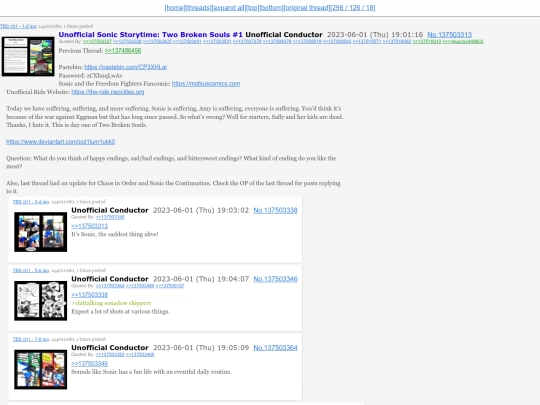Open file link TBS ch1 - 7-8.jpg
The height and width of the screenshot is (405, 540).
pos(31,339)
